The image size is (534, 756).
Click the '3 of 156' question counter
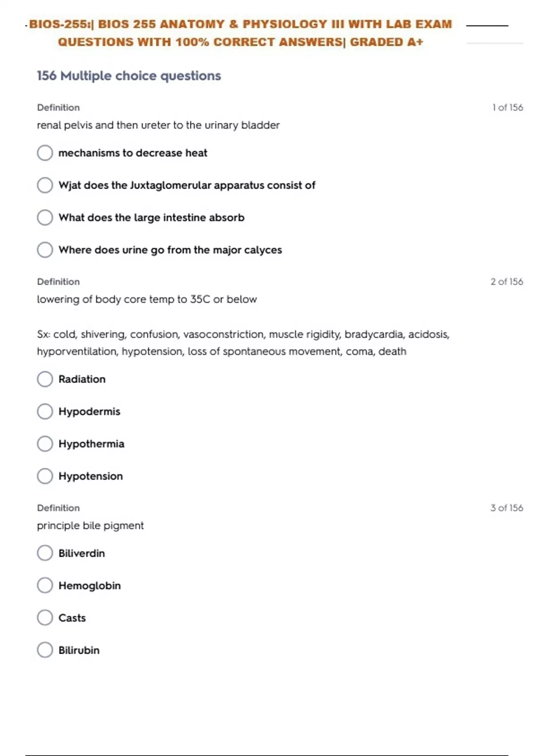[x=506, y=508]
